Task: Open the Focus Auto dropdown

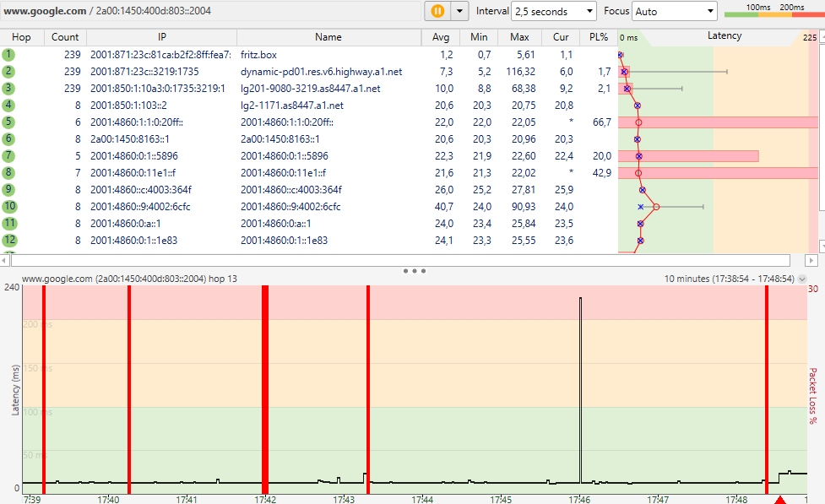Action: 674,11
